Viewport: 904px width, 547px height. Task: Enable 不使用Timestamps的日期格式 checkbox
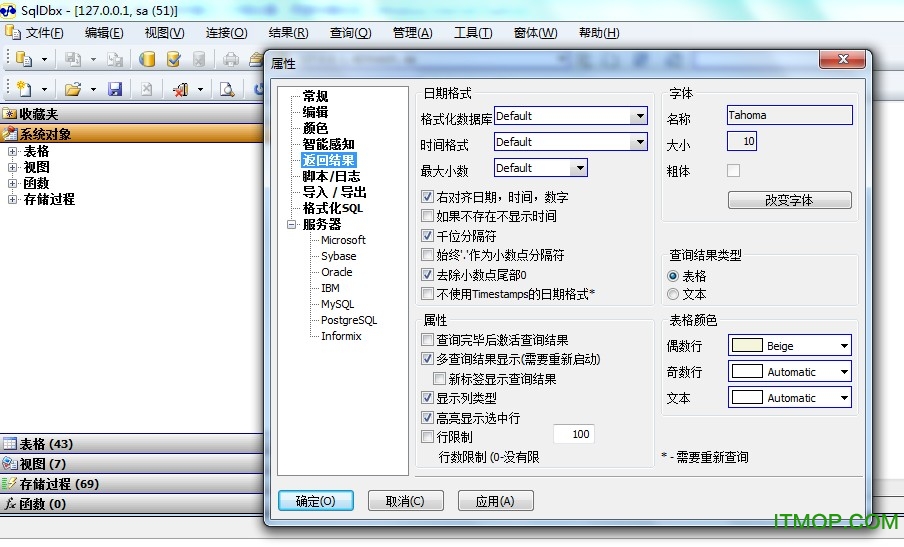[x=427, y=294]
